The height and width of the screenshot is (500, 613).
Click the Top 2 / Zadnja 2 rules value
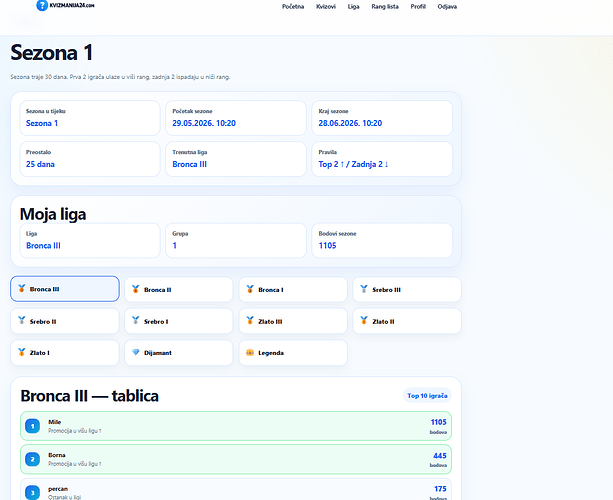[353, 164]
